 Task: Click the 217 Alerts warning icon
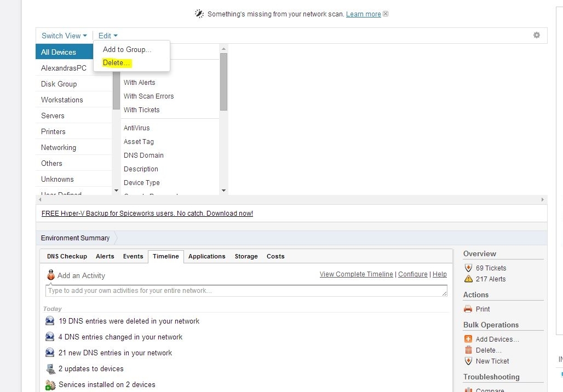point(468,279)
